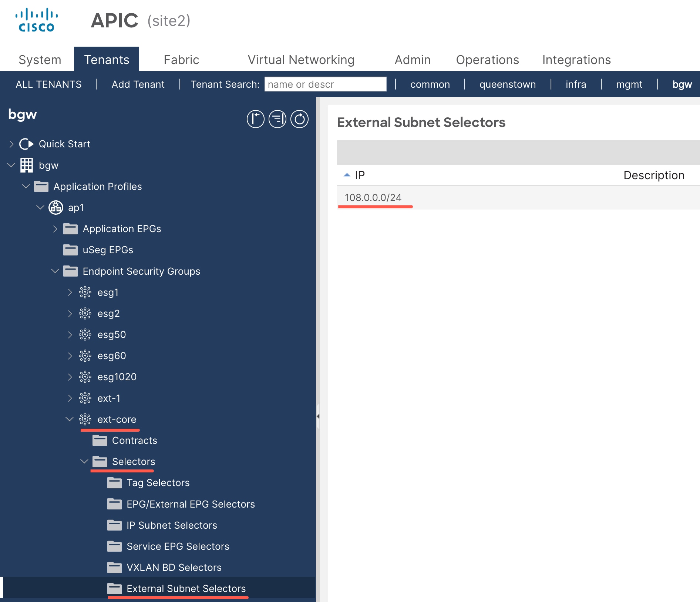Screen dimensions: 700x602
Task: Select EPG/External EPG Selectors tree item
Action: click(x=191, y=504)
